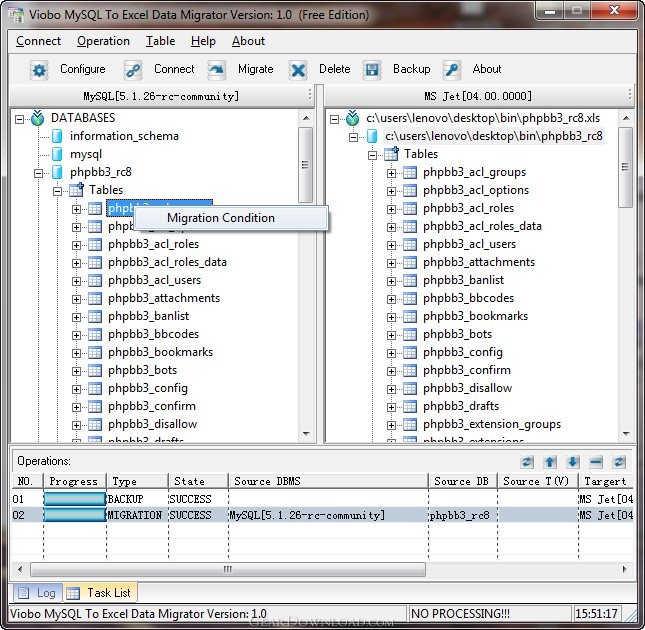Collapse the DATABASES root node
The image size is (645, 630).
[x=19, y=119]
